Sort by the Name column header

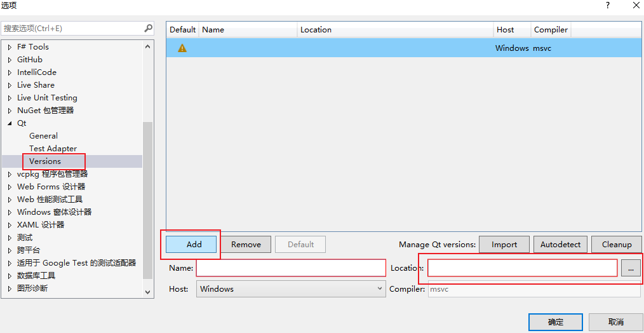click(248, 30)
